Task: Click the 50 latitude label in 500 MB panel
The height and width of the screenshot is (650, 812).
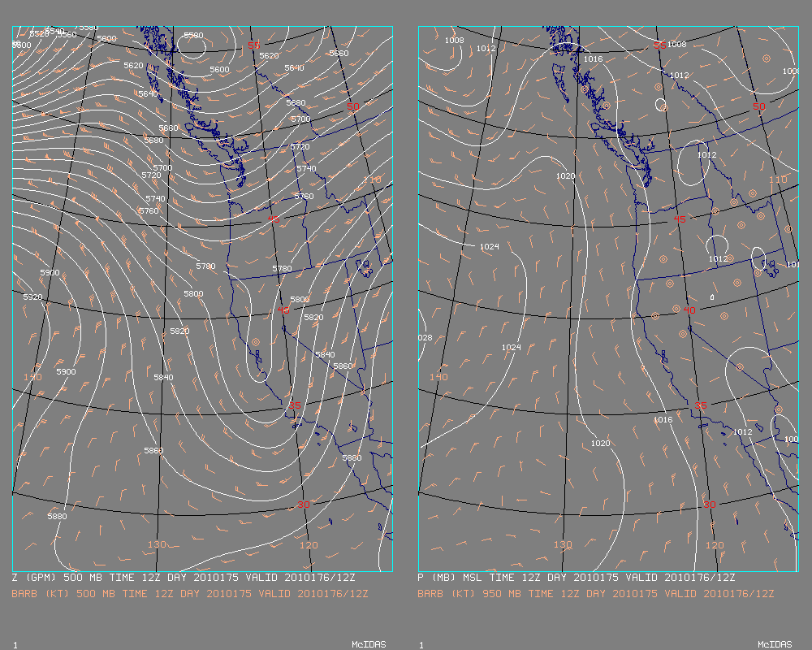Action: point(352,106)
